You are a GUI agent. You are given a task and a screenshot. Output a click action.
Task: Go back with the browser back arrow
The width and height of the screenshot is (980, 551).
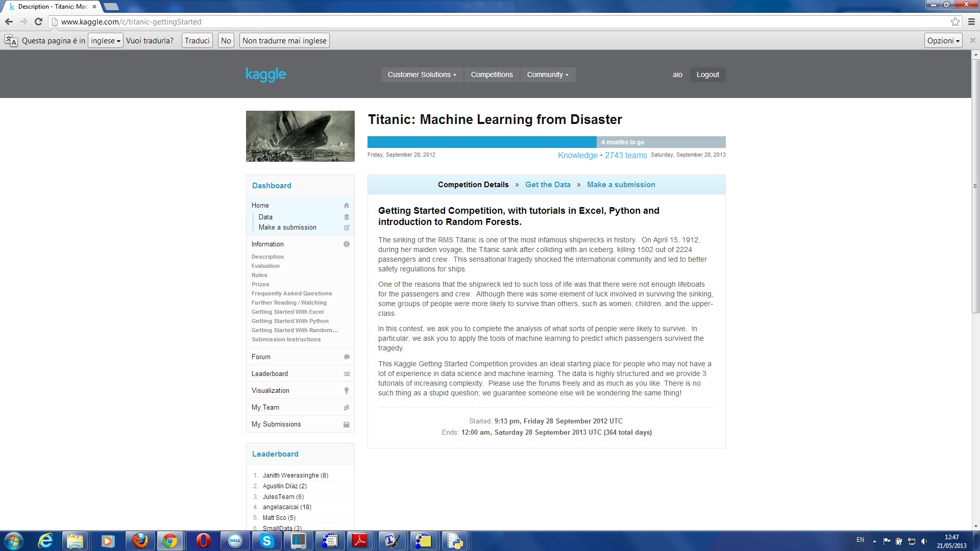[9, 21]
